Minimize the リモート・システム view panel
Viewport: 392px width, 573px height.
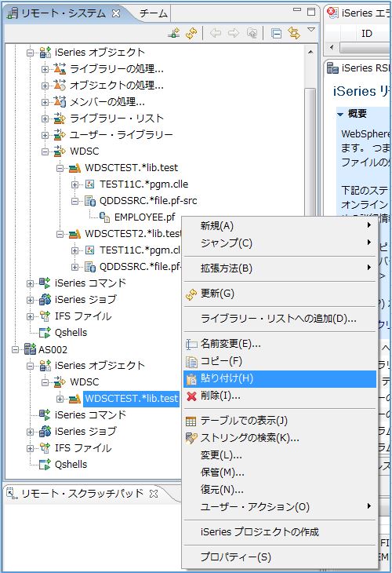pyautogui.click(x=297, y=10)
